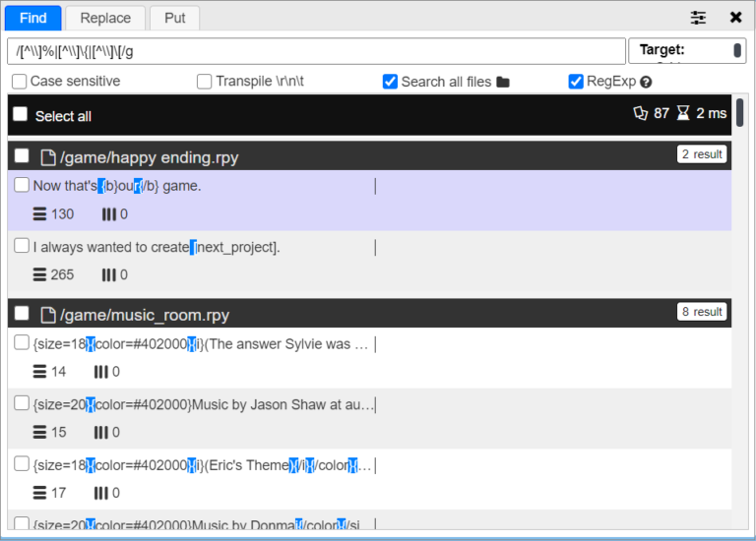Click the row icon next to 130

[39, 214]
